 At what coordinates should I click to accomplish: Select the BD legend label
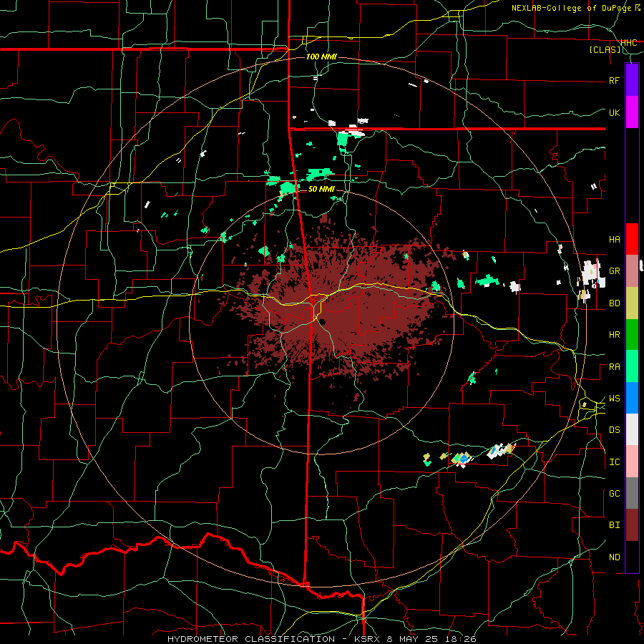[x=614, y=303]
